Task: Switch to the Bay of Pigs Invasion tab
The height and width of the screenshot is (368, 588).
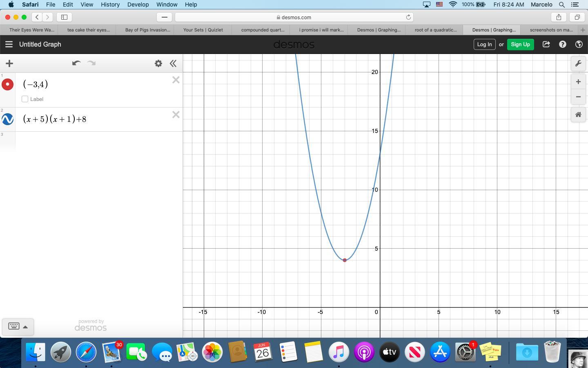Action: pos(147,30)
